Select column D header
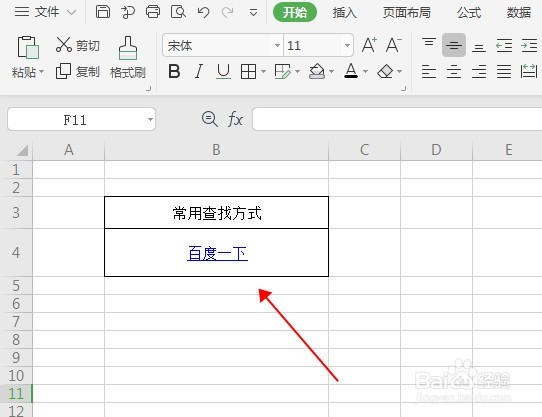This screenshot has width=542, height=417. pos(436,150)
